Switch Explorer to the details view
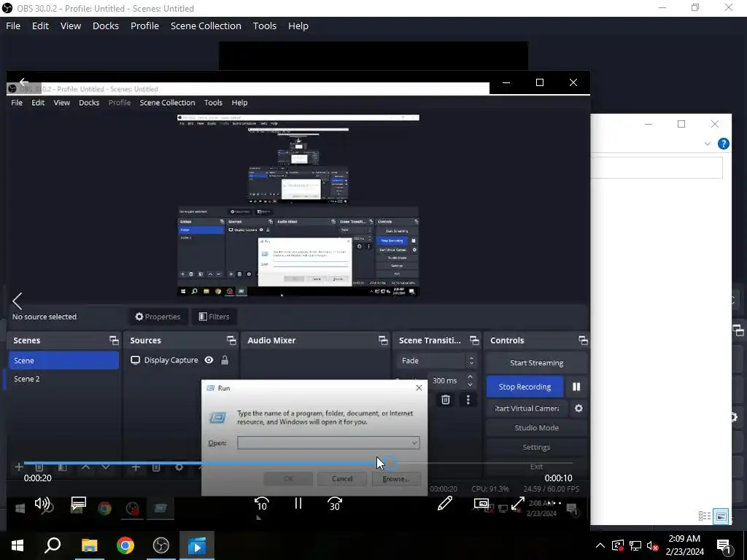The width and height of the screenshot is (747, 560). (705, 516)
